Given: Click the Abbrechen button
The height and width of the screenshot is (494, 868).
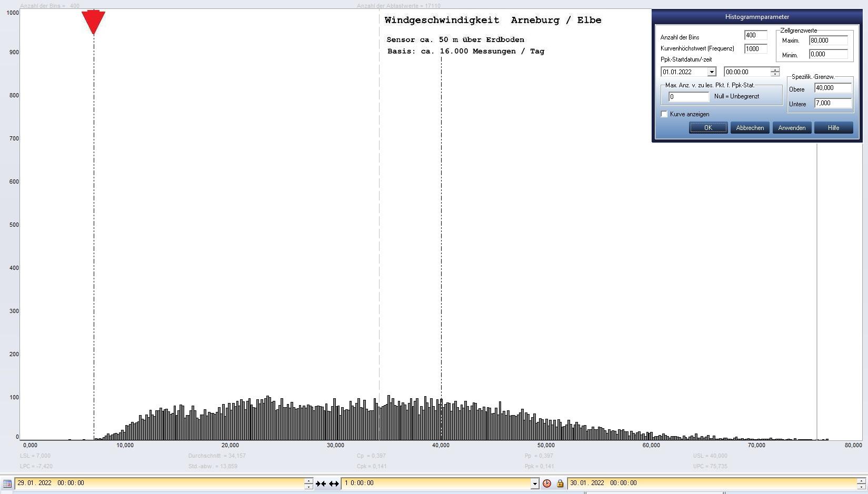Looking at the screenshot, I should (750, 128).
